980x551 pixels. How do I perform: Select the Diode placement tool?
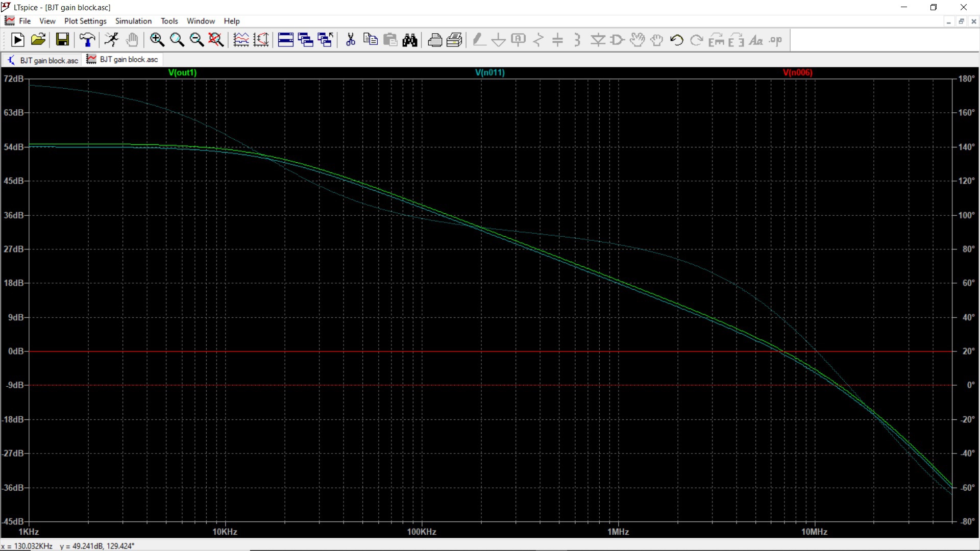(598, 40)
